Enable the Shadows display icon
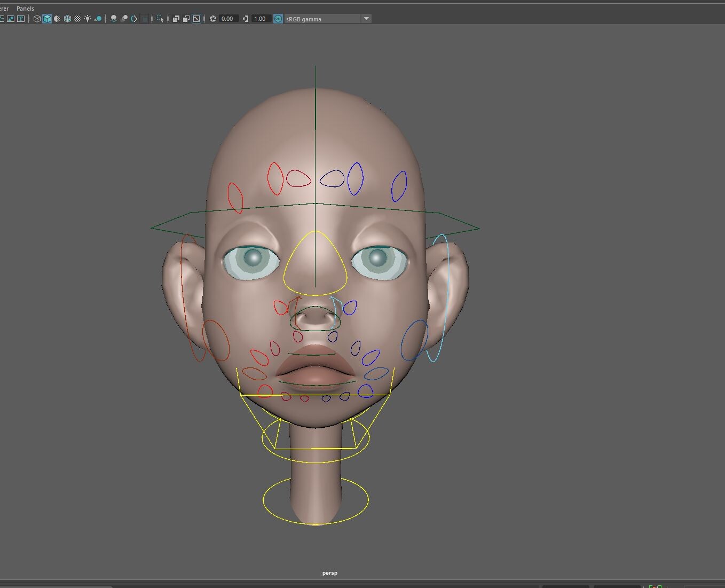Image resolution: width=725 pixels, height=588 pixels. tap(98, 19)
